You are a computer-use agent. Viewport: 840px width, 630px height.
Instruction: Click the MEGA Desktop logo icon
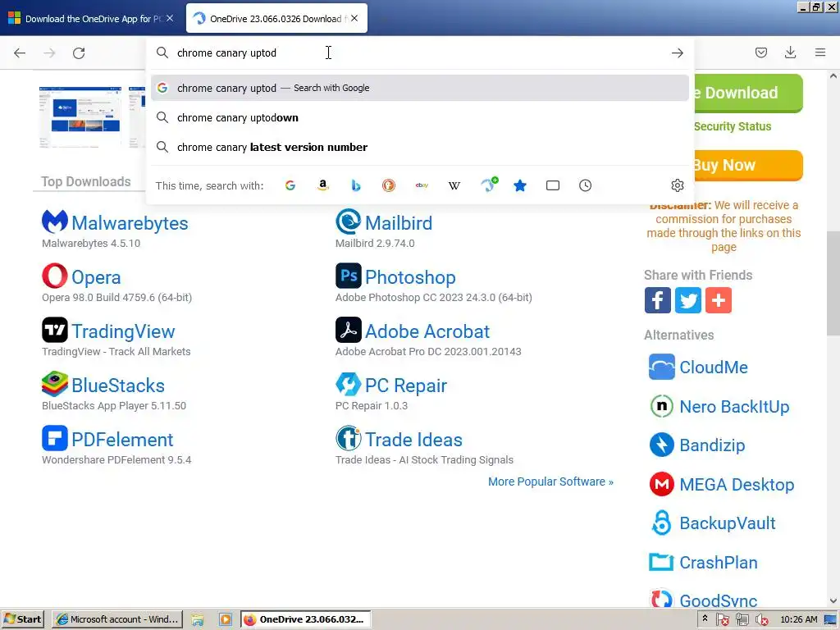point(662,484)
